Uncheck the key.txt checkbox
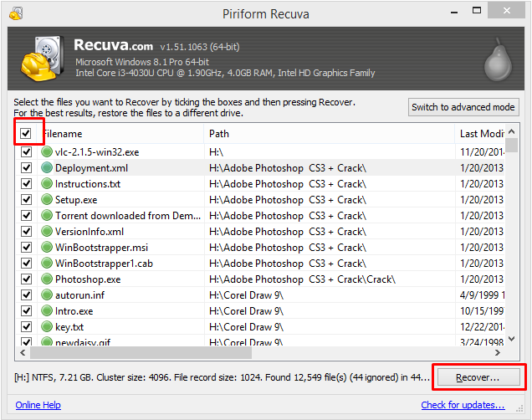 click(x=27, y=326)
